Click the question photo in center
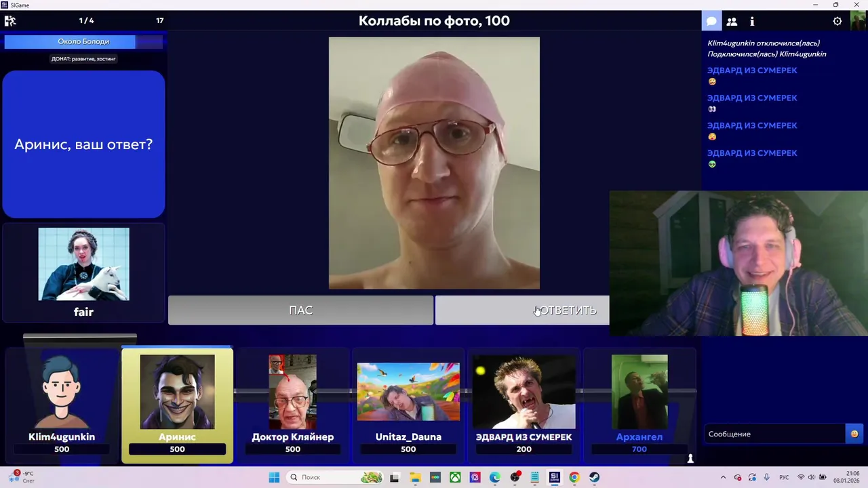 pos(434,163)
